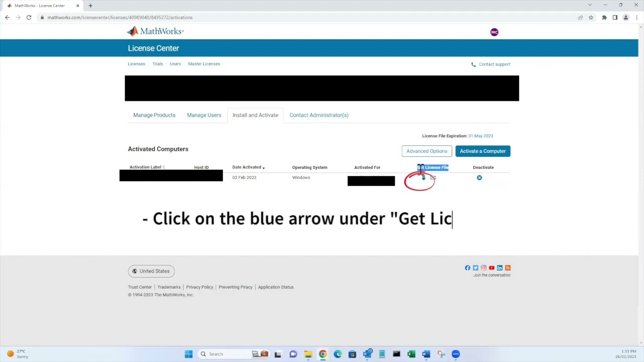Image resolution: width=644 pixels, height=362 pixels.
Task: Open MathWorks Instagram page icon
Action: pyautogui.click(x=484, y=268)
